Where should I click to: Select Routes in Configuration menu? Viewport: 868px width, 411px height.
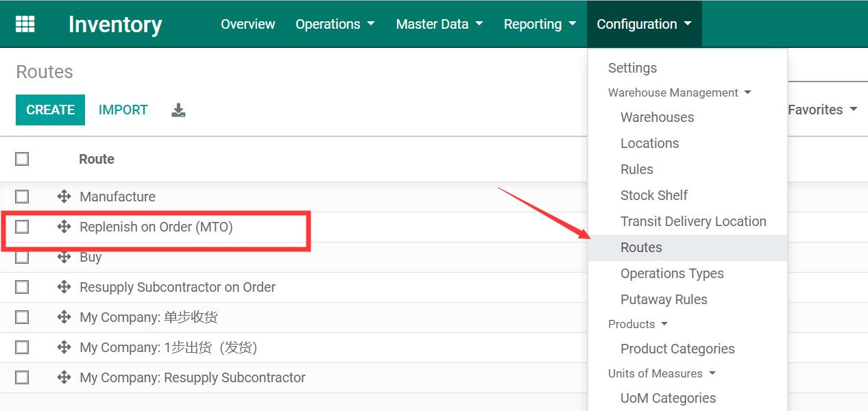coord(641,247)
